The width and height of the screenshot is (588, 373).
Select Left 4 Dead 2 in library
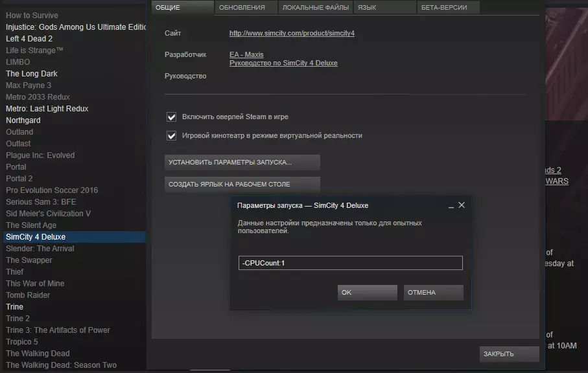(29, 39)
